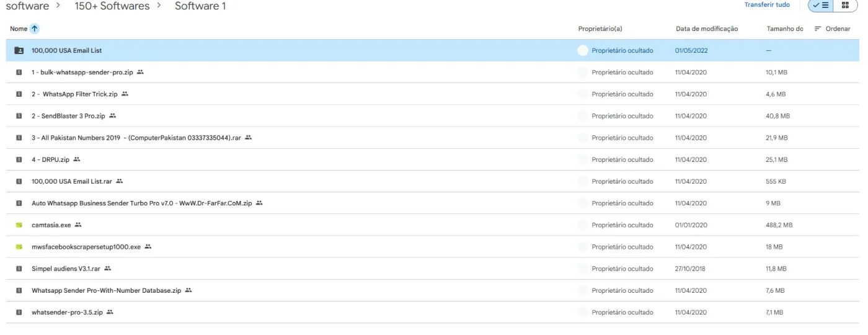Select file 1 - bulk-whatsapp-sender-pro.zip
Screen dimensions: 868x335
coord(432,73)
